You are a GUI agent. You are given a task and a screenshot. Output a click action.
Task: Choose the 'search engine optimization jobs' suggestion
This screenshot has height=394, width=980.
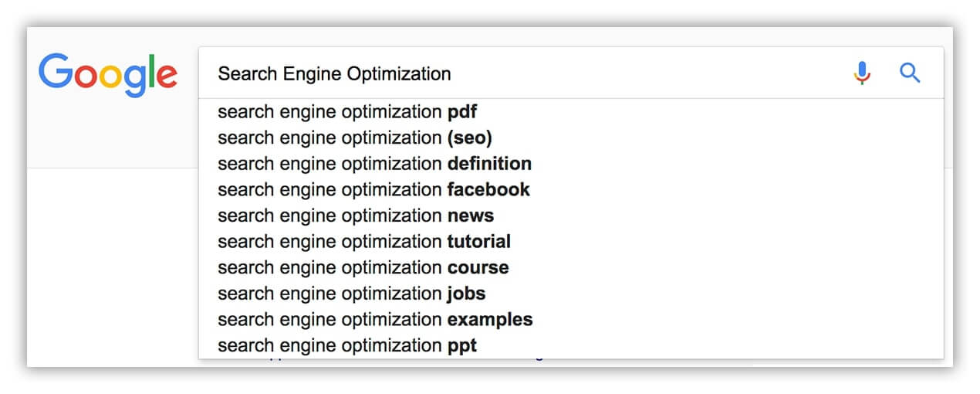pos(571,294)
